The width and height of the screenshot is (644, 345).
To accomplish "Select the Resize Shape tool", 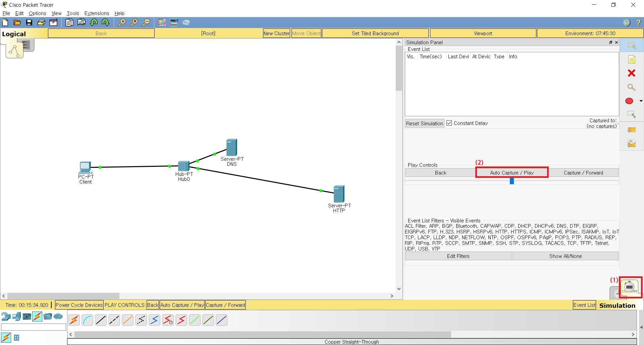I will click(632, 115).
